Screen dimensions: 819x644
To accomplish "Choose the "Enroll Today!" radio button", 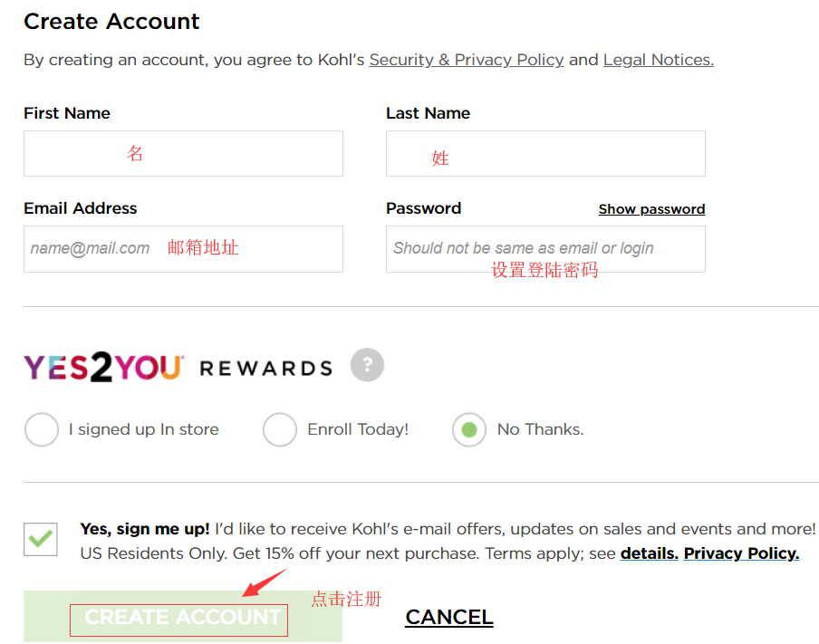I will coord(280,430).
